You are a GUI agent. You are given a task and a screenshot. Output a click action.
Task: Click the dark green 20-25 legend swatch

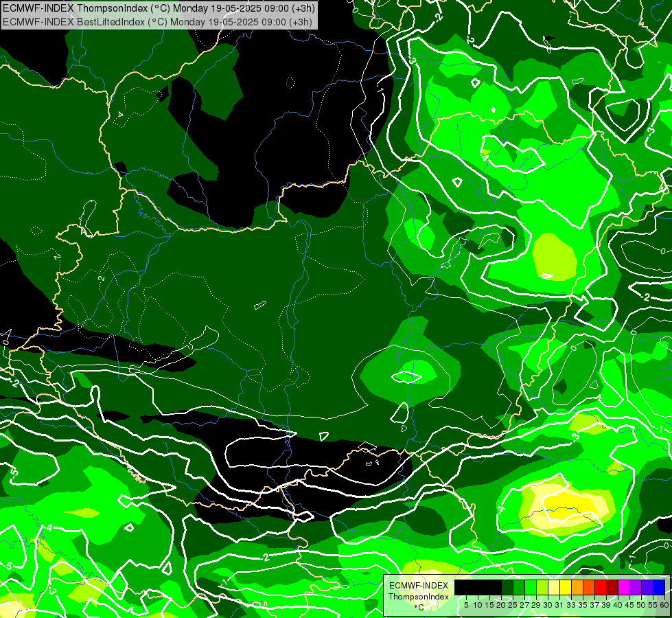coord(507,587)
